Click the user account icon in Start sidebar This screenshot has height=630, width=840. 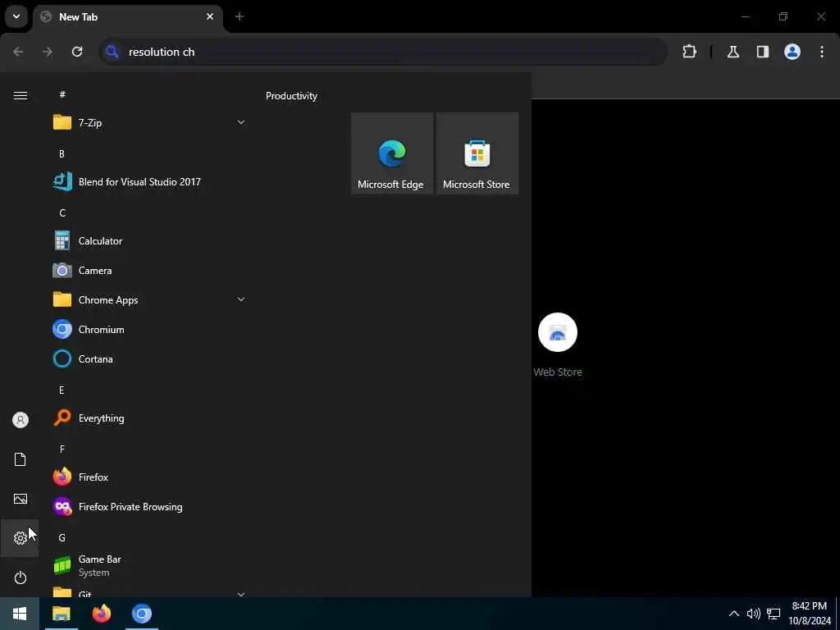tap(21, 420)
